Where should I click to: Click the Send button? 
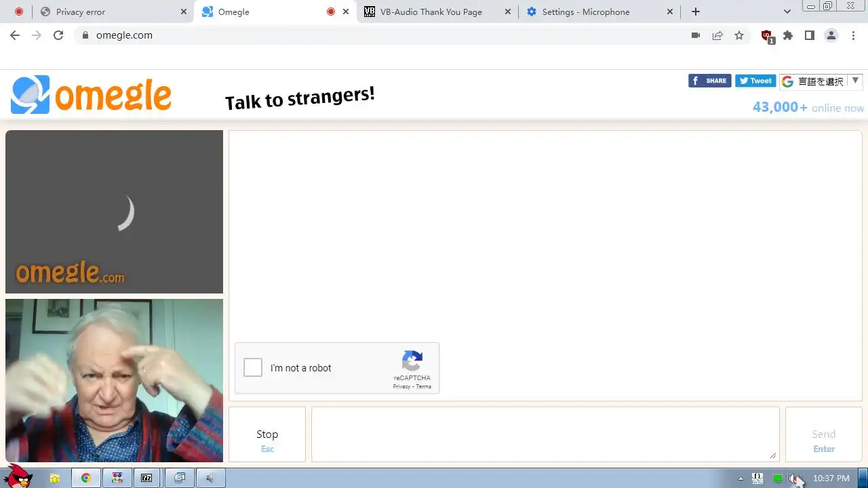pos(823,434)
